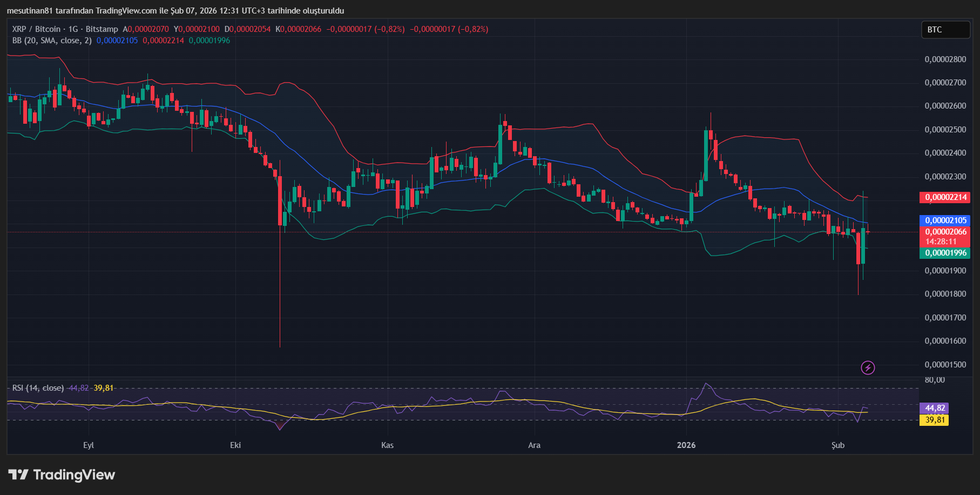Click the red 0,00002214 upper band price label
Viewport: 980px width, 495px height.
coord(945,198)
